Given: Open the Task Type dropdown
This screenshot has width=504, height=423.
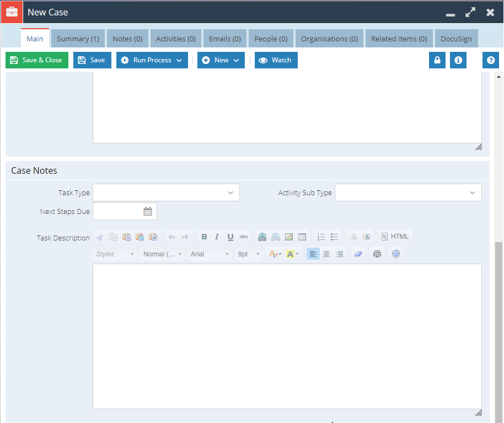Looking at the screenshot, I should [x=166, y=192].
